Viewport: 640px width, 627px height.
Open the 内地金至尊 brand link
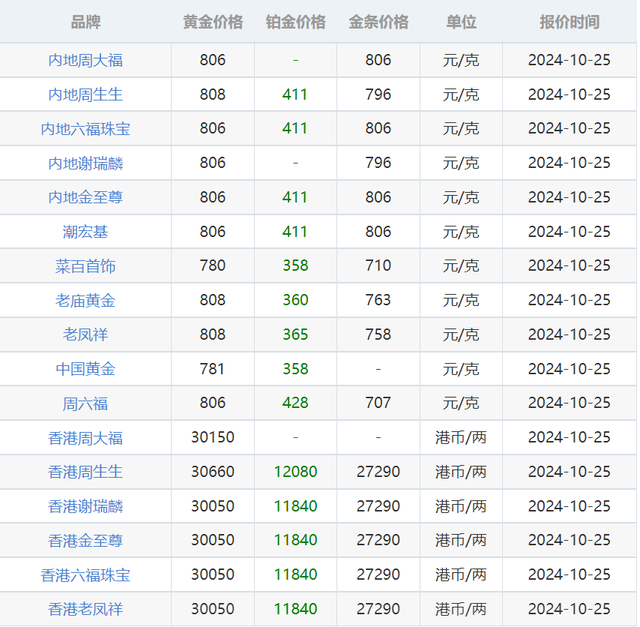tap(85, 198)
